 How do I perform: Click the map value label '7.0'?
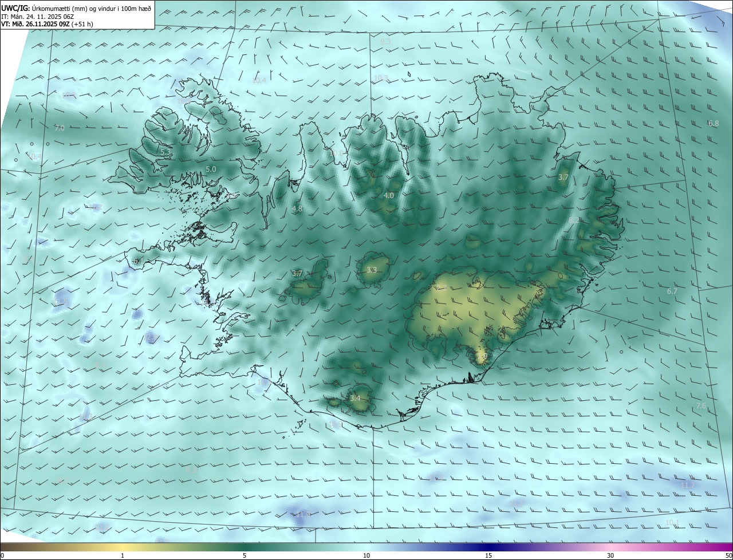(60, 128)
